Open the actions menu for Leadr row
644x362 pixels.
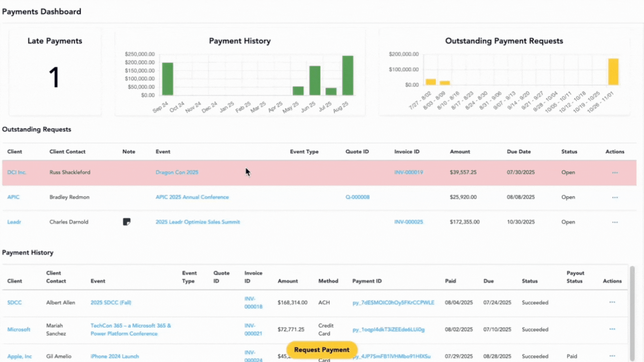coord(614,222)
